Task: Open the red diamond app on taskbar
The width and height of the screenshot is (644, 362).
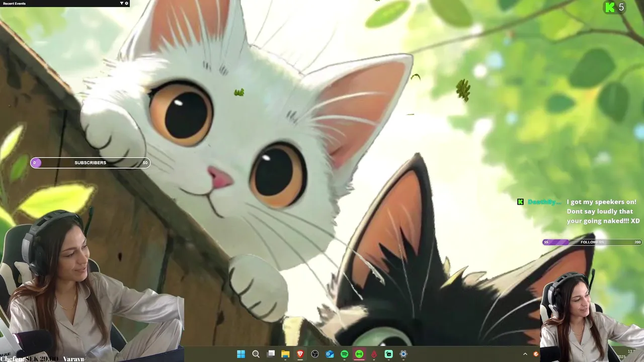Action: click(x=374, y=354)
